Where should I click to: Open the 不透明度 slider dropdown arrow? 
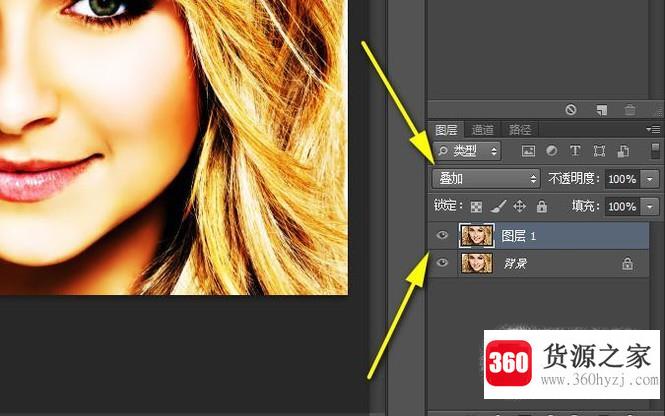[x=650, y=179]
